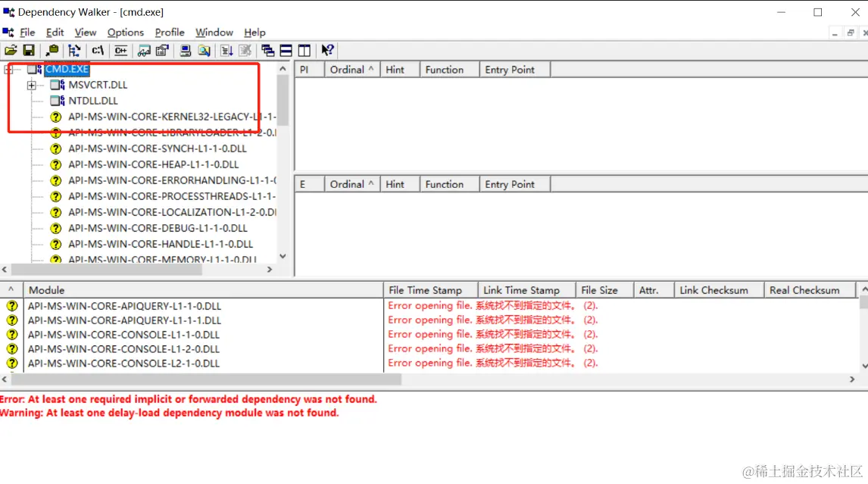Viewport: 868px width, 484px height.
Task: Click question-mark icon beside API-MS-WIN-CORE-HANDLE-L1-1-0.DLL
Action: [56, 244]
